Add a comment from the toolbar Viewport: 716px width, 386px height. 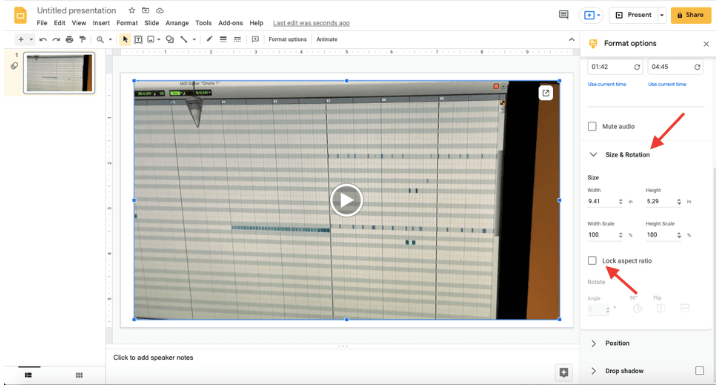[255, 39]
